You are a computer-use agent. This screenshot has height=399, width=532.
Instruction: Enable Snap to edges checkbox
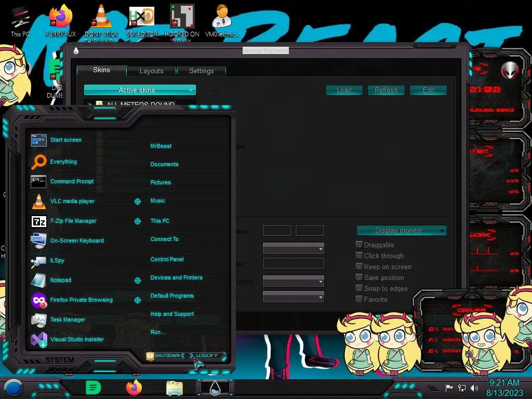(x=359, y=288)
